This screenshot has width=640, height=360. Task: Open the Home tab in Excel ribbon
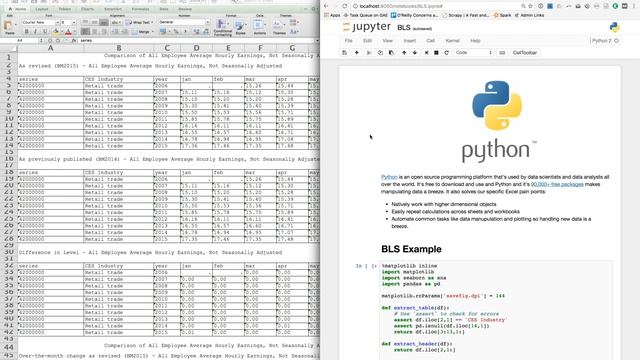click(18, 9)
